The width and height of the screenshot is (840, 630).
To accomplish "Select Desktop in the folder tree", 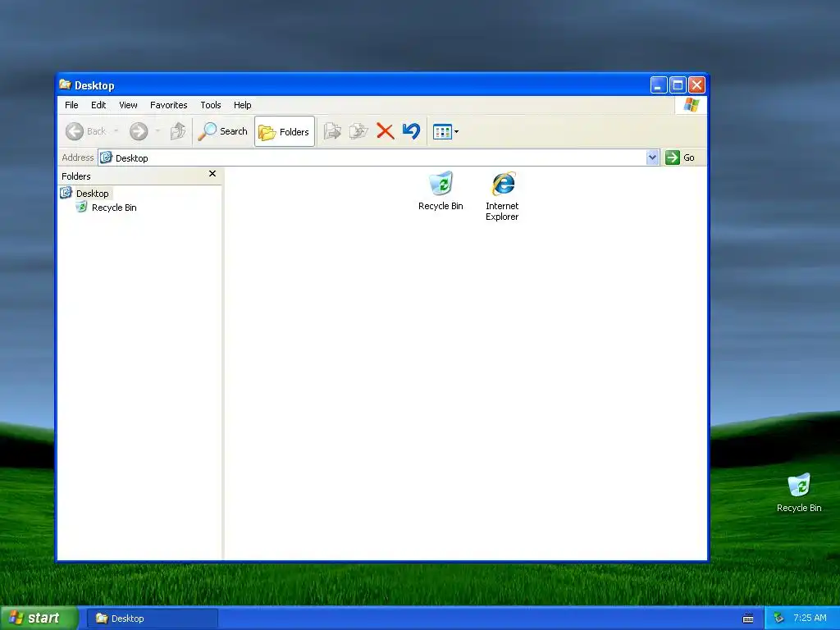I will [x=92, y=194].
